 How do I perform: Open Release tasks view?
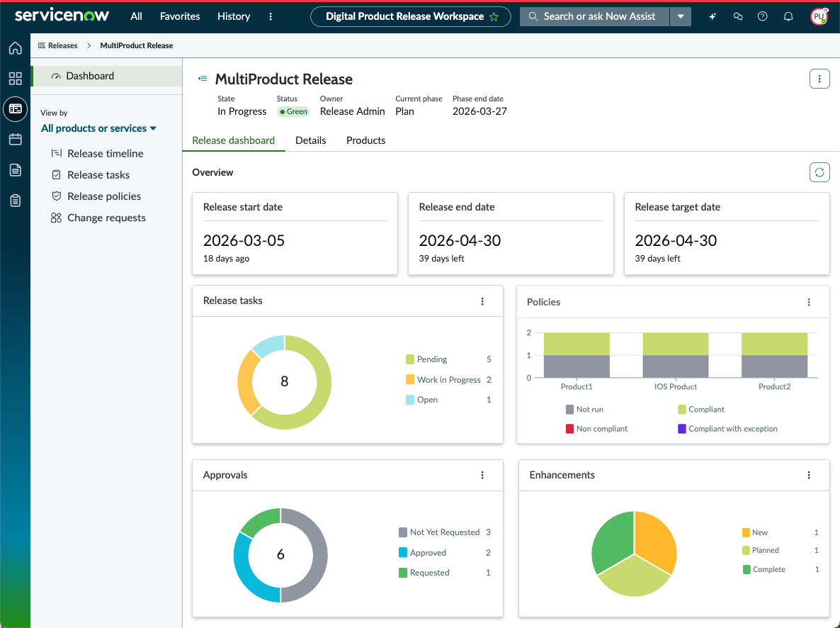(91, 175)
